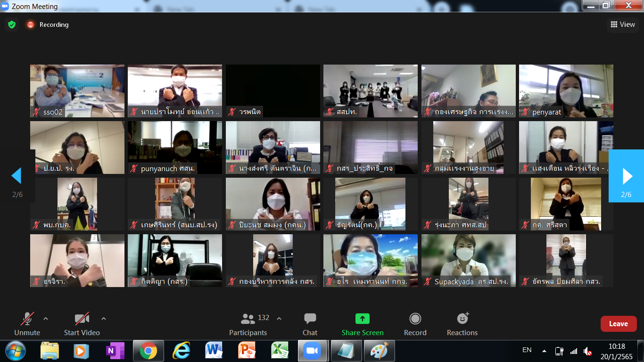Expand video options arrow next to Start Video
This screenshot has height=362, width=644.
click(104, 319)
